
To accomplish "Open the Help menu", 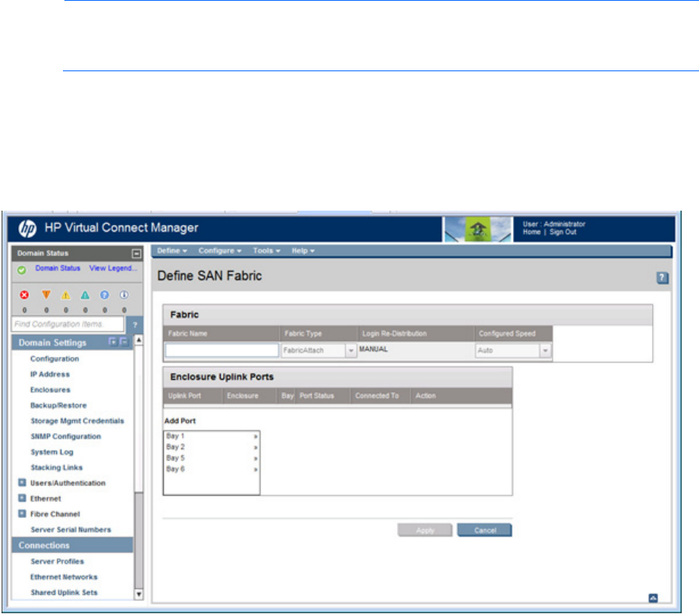I will (x=303, y=251).
